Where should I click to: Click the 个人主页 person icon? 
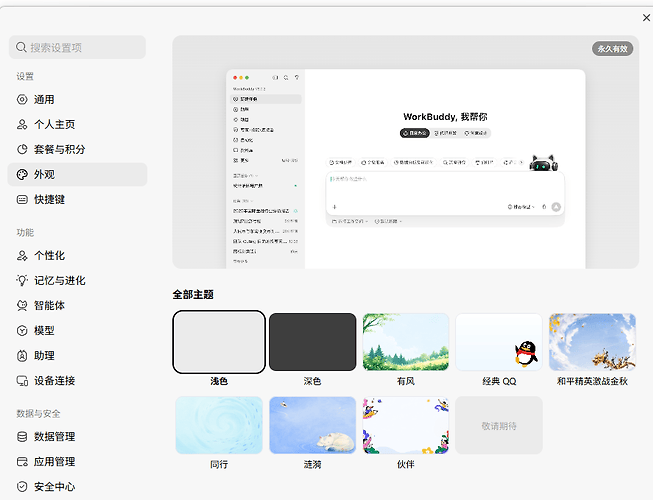tap(22, 124)
